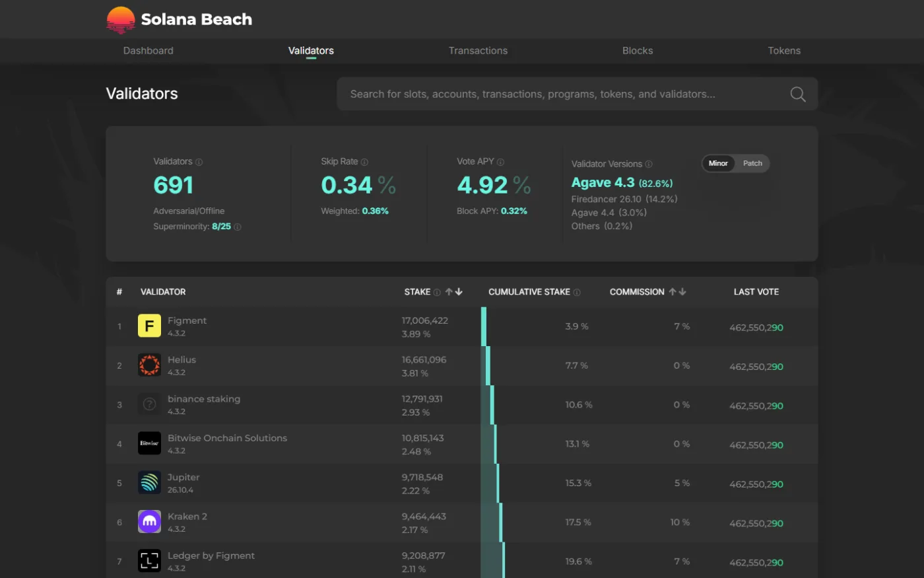Select the Validators tab

(311, 51)
